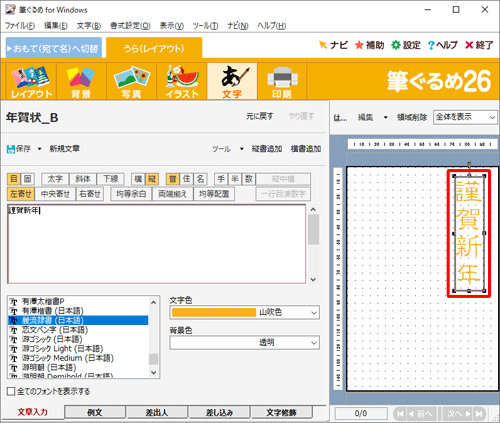
Task: Expand the 保存 save dropdown arrow
Action: [39, 149]
